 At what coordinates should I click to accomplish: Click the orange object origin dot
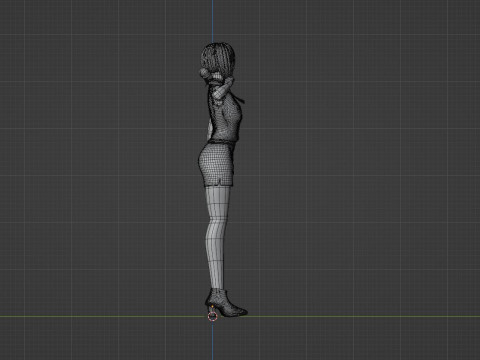pos(213,306)
